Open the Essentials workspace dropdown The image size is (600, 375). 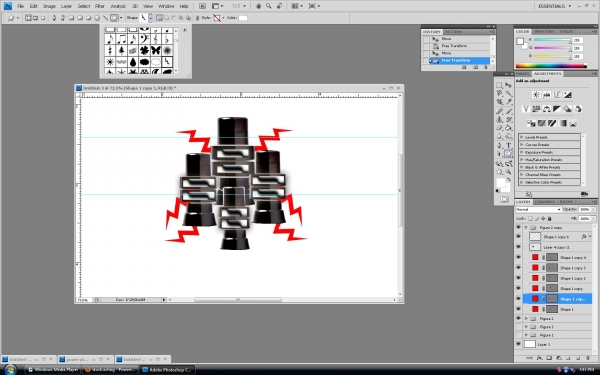click(554, 6)
